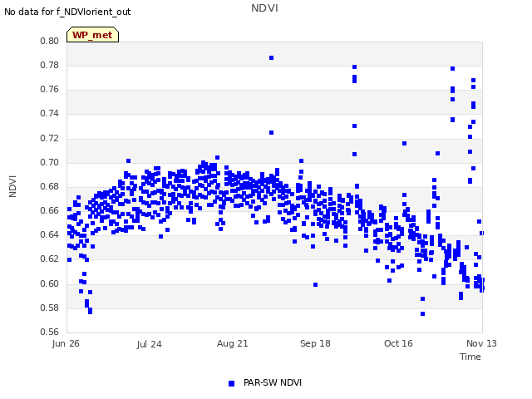Click the 0.68 y-axis value

[x=50, y=186]
